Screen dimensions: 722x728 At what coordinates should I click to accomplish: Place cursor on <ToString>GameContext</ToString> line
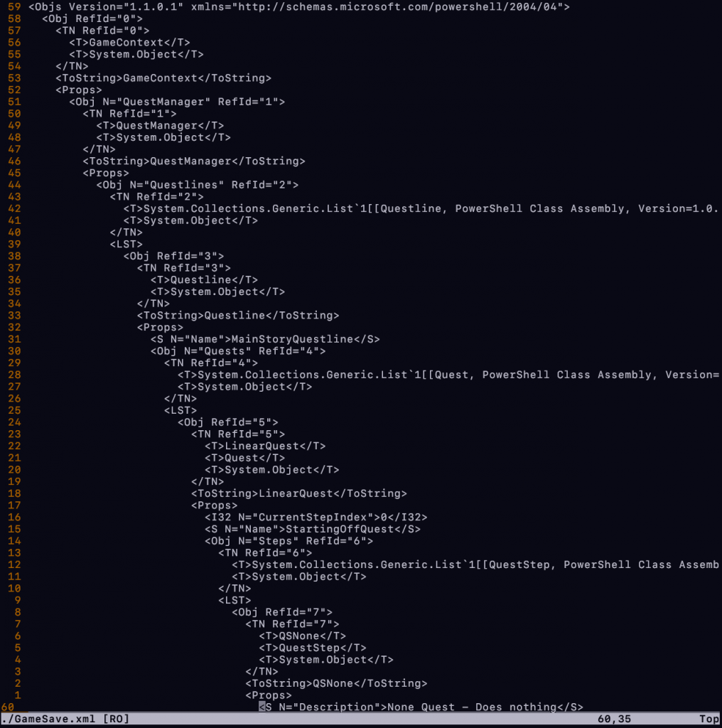[163, 78]
